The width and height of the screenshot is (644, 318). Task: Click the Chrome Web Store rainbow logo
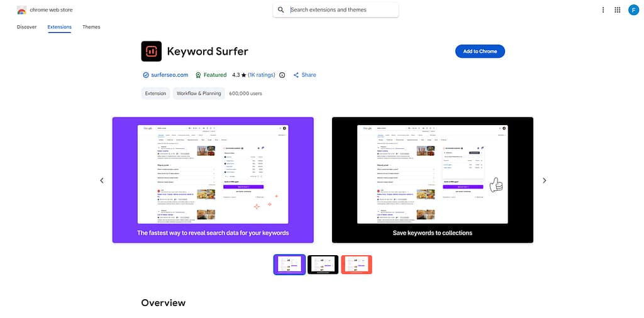tap(22, 10)
